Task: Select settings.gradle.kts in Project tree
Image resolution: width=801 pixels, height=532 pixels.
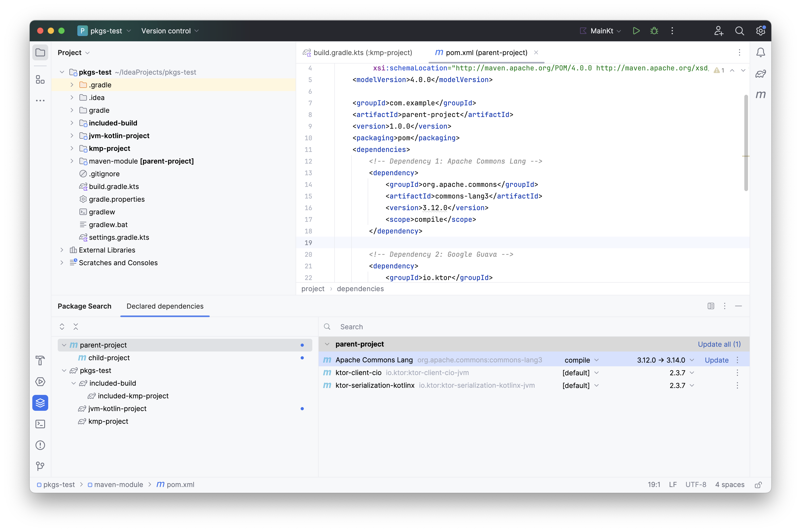Action: point(119,237)
